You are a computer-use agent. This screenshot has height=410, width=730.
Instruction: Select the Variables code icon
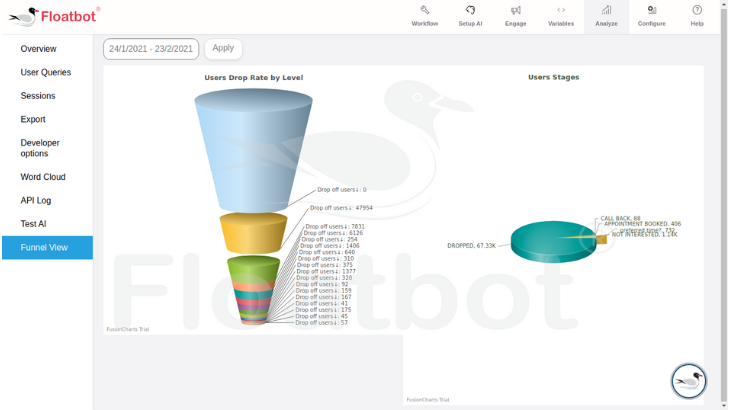[x=561, y=10]
